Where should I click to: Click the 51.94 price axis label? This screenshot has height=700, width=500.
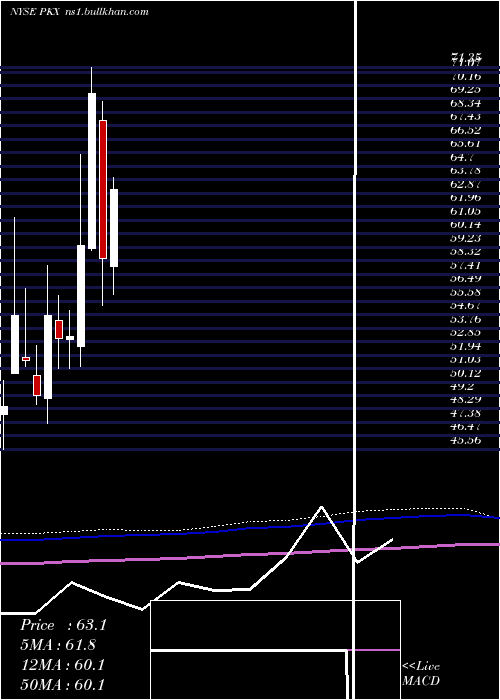[466, 346]
